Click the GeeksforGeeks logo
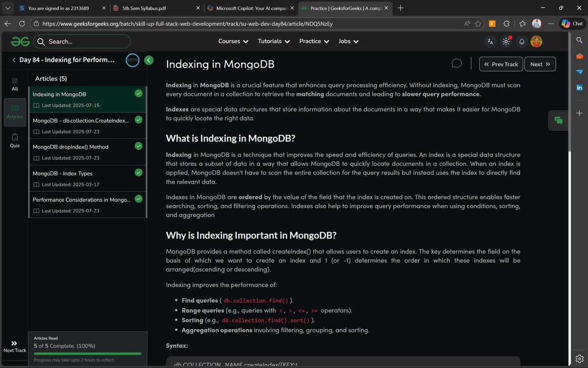 (21, 41)
